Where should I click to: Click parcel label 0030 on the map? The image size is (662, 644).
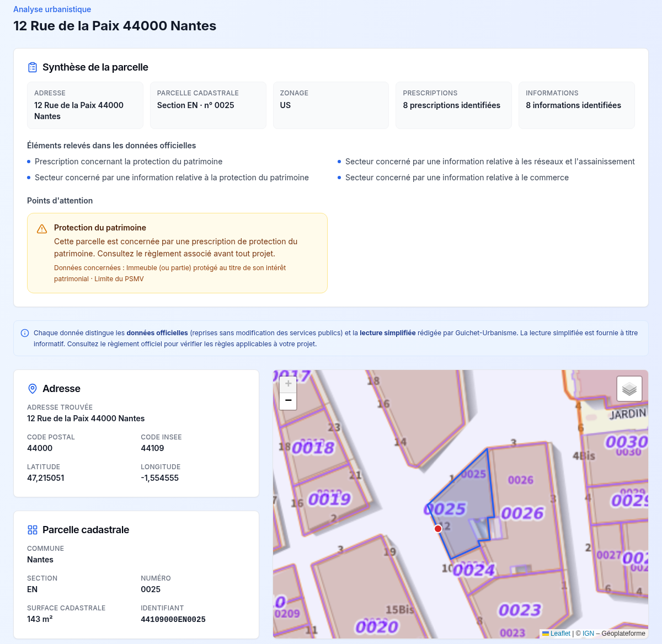tap(626, 442)
